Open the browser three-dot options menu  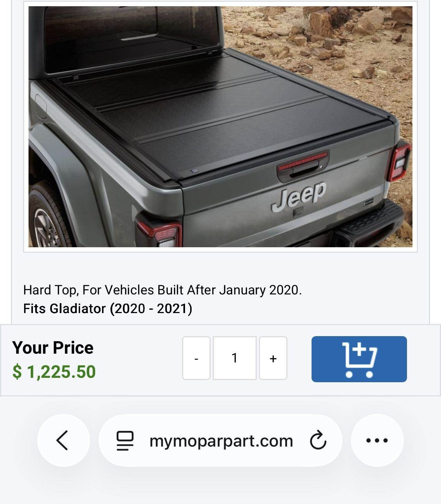(377, 440)
